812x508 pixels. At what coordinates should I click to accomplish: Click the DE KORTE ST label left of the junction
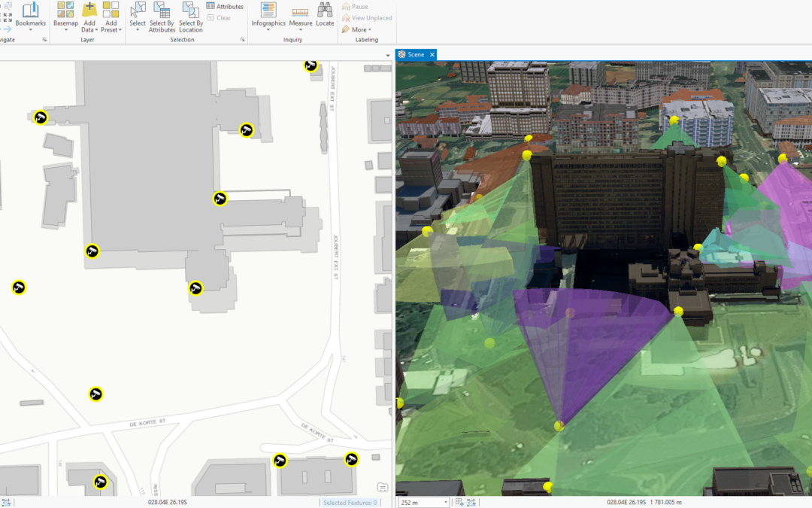[147, 422]
